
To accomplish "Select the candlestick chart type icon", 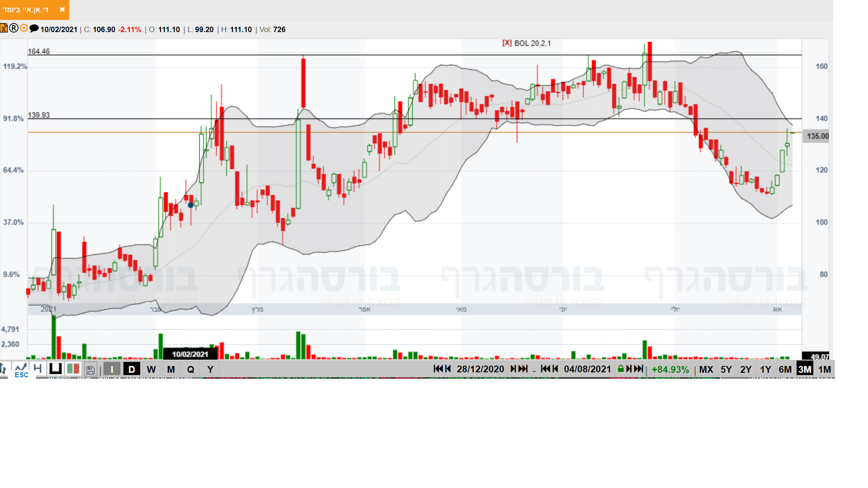I will tap(73, 369).
